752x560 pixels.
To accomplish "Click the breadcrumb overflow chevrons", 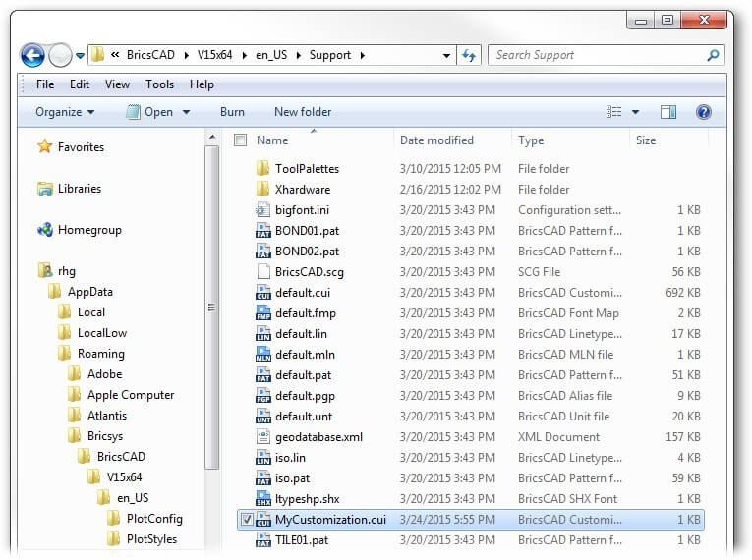I will (115, 55).
